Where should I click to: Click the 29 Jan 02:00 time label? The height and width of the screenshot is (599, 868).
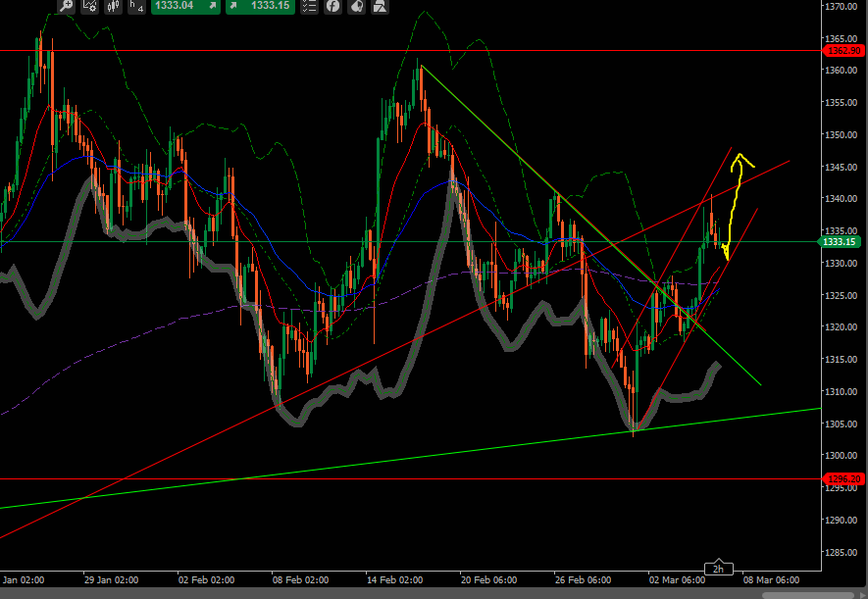tap(112, 580)
